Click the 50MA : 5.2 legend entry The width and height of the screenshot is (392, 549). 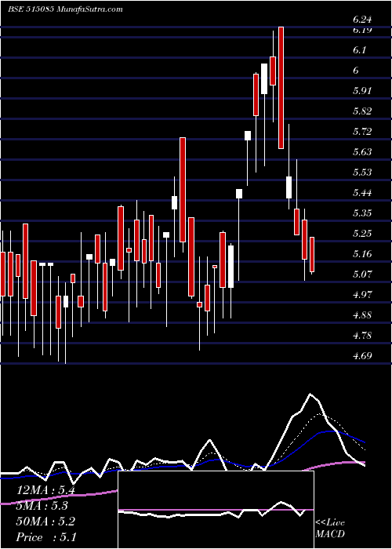45,522
